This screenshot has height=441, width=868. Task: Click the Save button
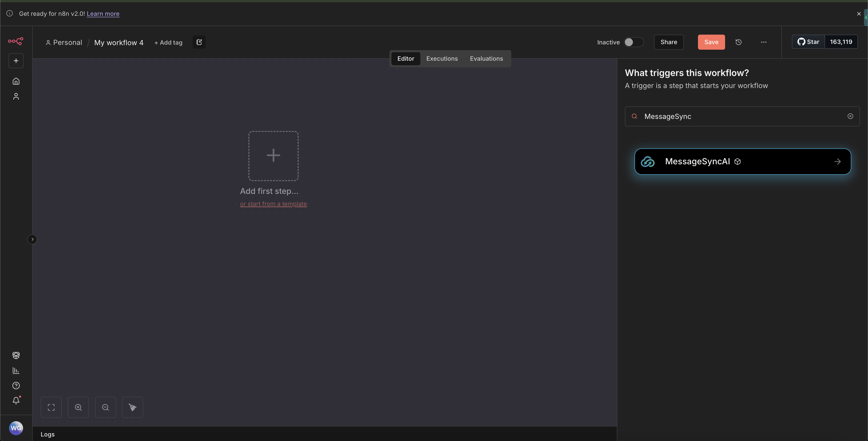pos(711,42)
